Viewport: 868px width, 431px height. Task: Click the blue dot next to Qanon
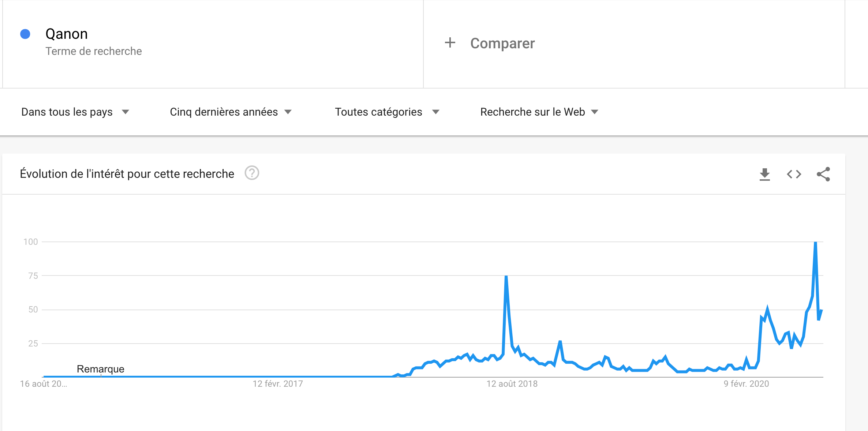[x=25, y=34]
